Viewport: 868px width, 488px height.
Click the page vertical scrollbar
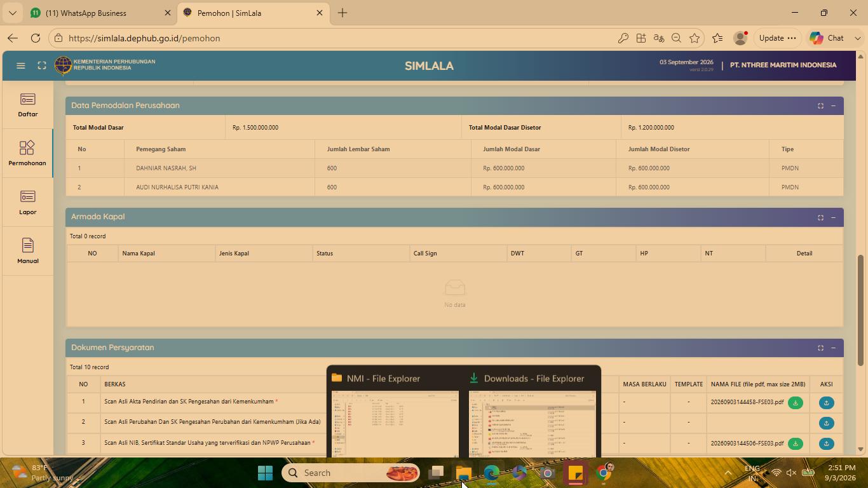pos(861,310)
